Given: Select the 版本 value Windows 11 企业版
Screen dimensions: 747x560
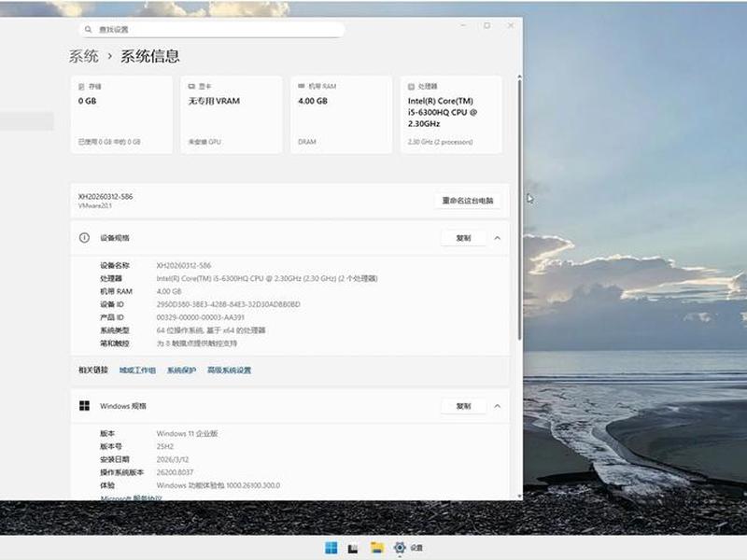Looking at the screenshot, I should pyautogui.click(x=187, y=433).
